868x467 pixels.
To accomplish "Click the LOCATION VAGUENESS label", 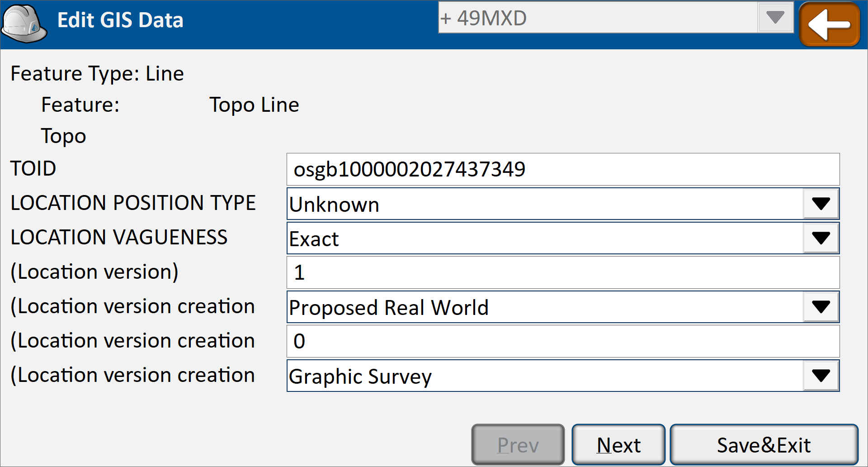I will (119, 237).
